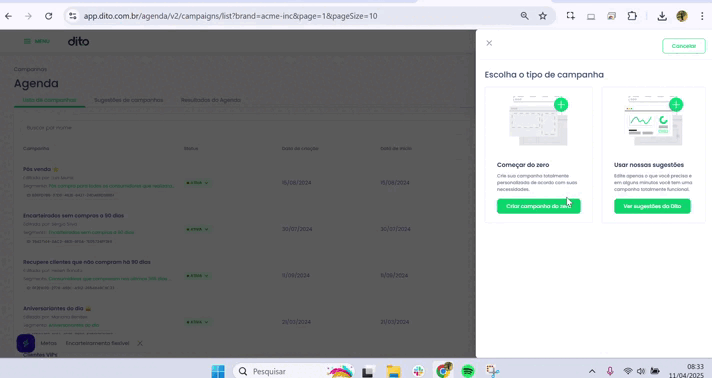Open Recupere clientes que não compram campaign
Image resolution: width=712 pixels, height=378 pixels.
coord(87,262)
